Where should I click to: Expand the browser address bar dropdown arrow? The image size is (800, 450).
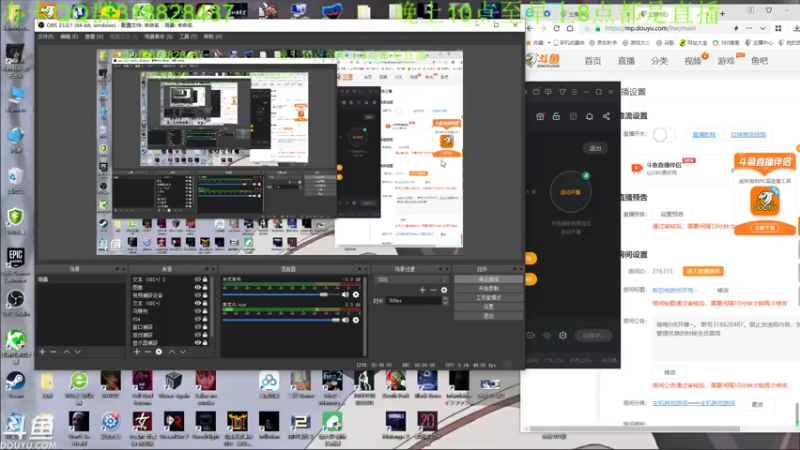(762, 29)
